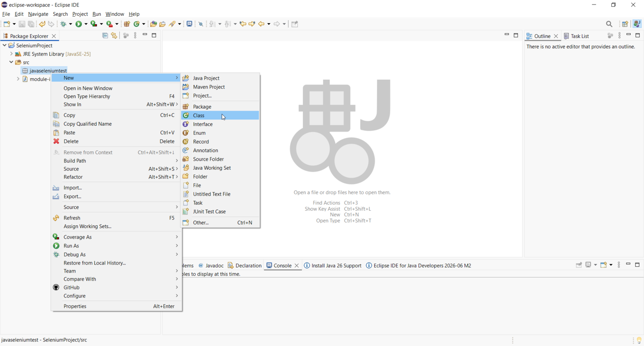Click the green Run button in the toolbar
Screen dimensions: 644x346
pos(79,24)
